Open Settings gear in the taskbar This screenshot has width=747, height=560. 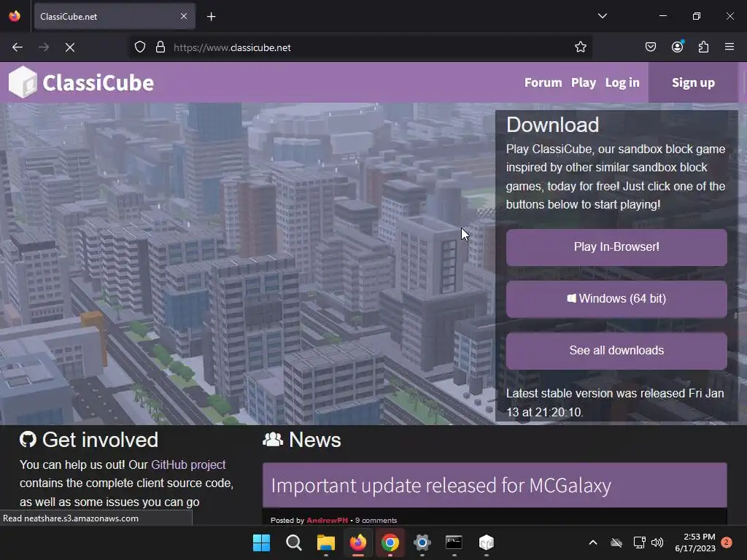coord(422,542)
